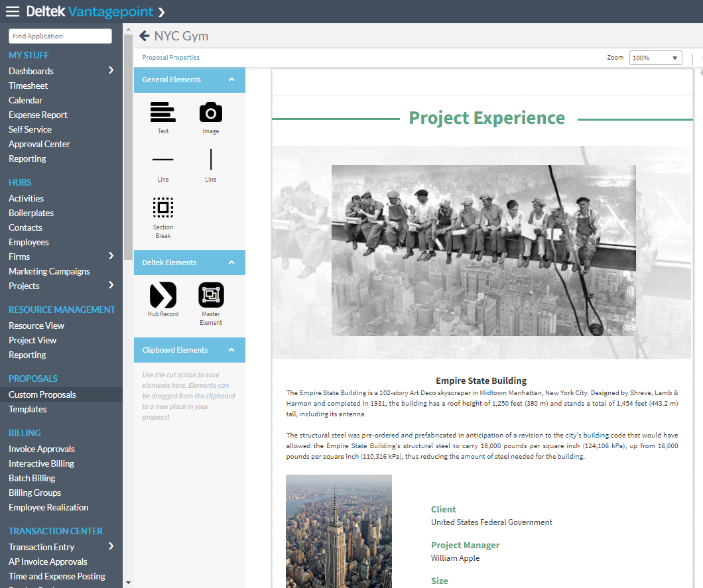This screenshot has height=588, width=703.
Task: Open proposal Templates
Action: [x=28, y=409]
